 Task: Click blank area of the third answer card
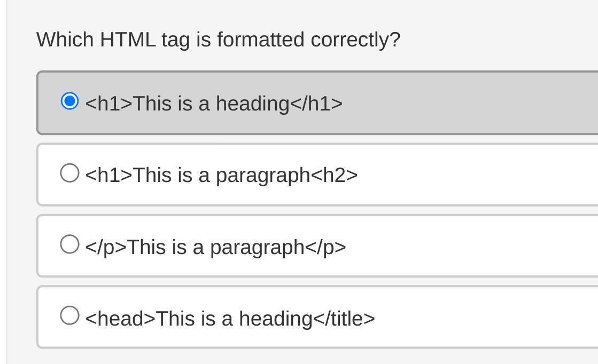473,247
